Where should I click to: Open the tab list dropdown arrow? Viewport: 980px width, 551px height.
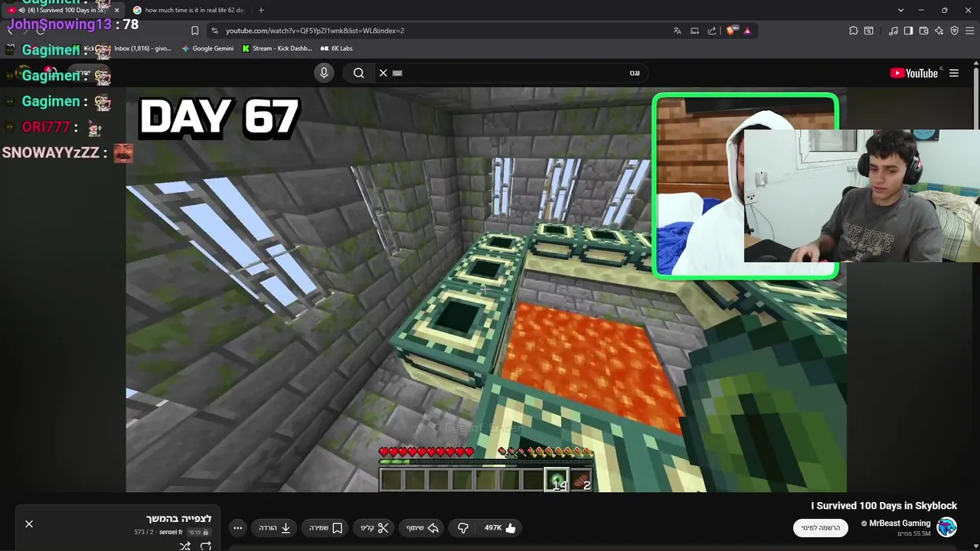[x=900, y=10]
